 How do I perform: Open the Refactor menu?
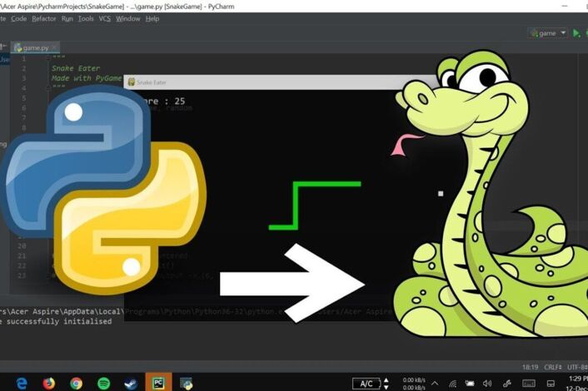point(44,19)
